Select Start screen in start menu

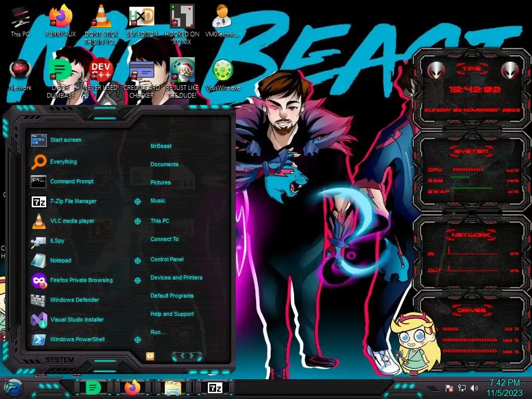(66, 140)
